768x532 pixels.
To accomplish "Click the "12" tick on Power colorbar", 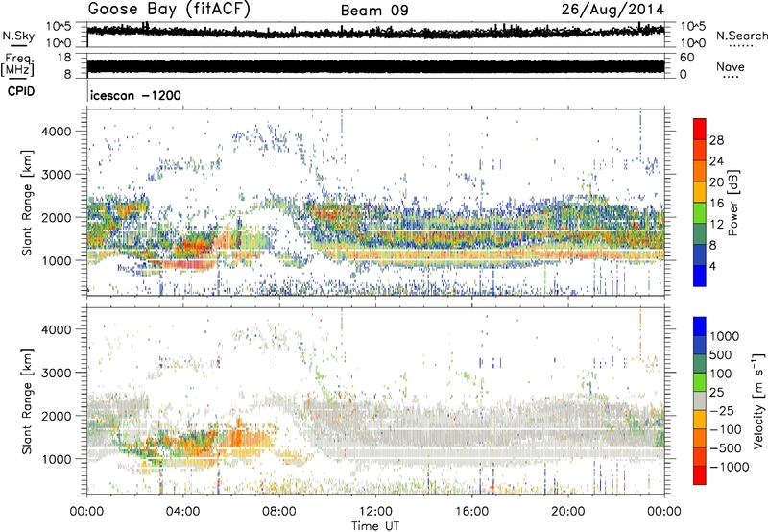I will click(x=716, y=224).
